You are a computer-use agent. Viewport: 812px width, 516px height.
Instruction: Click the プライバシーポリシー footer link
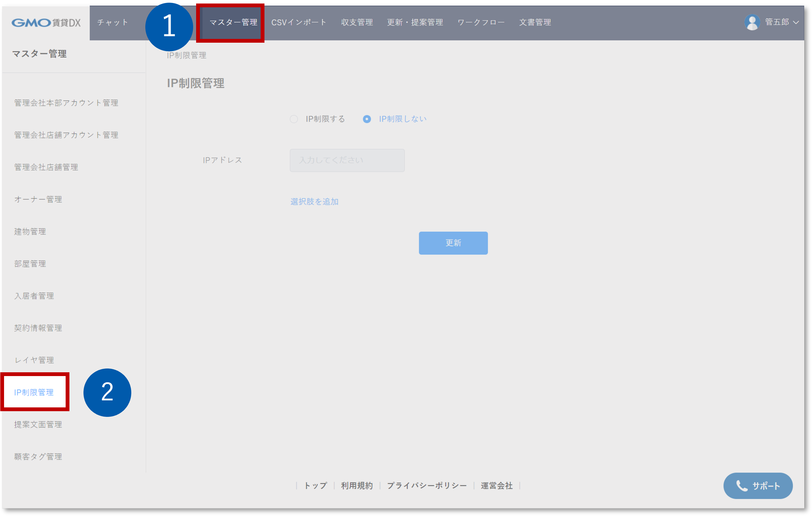pyautogui.click(x=427, y=486)
